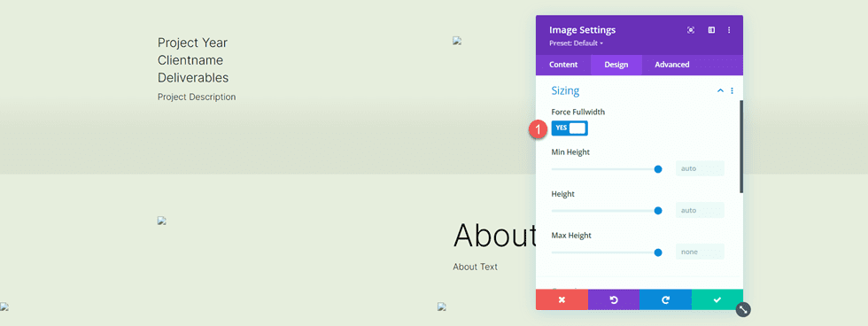Click the Height auto input field
Image resolution: width=868 pixels, height=326 pixels.
(x=700, y=210)
